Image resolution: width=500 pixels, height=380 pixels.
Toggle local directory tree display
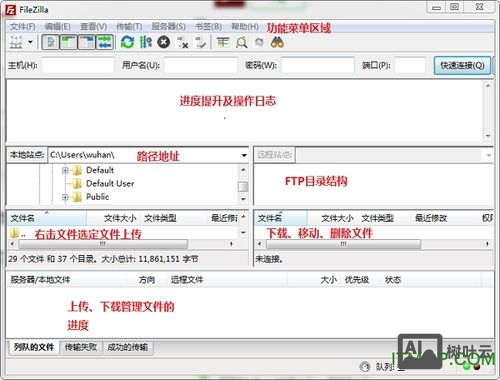tap(68, 42)
